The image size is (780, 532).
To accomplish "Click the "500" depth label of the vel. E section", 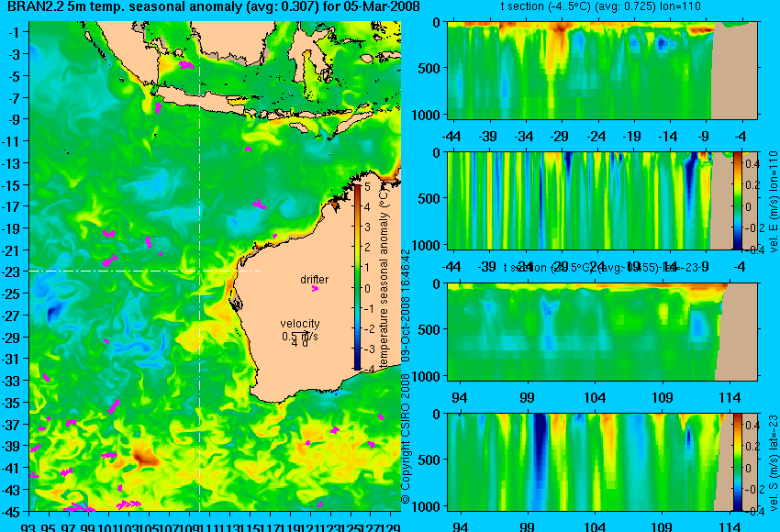I will (x=429, y=198).
